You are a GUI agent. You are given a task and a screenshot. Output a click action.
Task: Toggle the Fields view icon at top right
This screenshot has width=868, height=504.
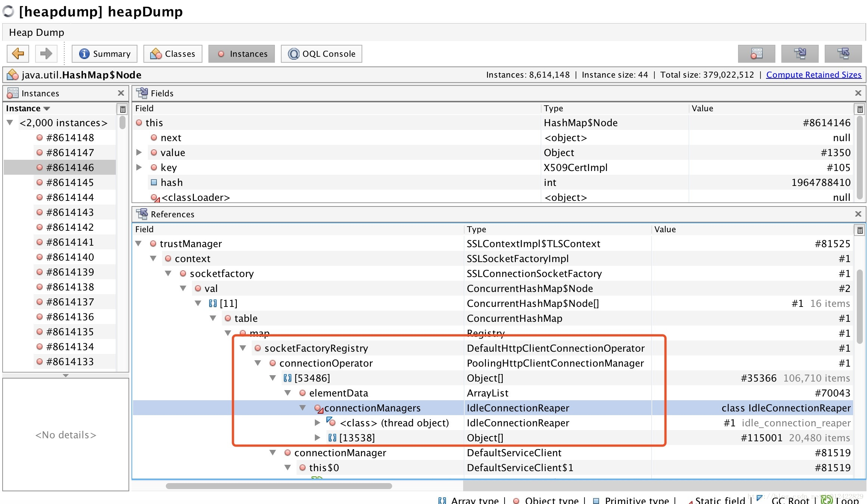pyautogui.click(x=800, y=54)
